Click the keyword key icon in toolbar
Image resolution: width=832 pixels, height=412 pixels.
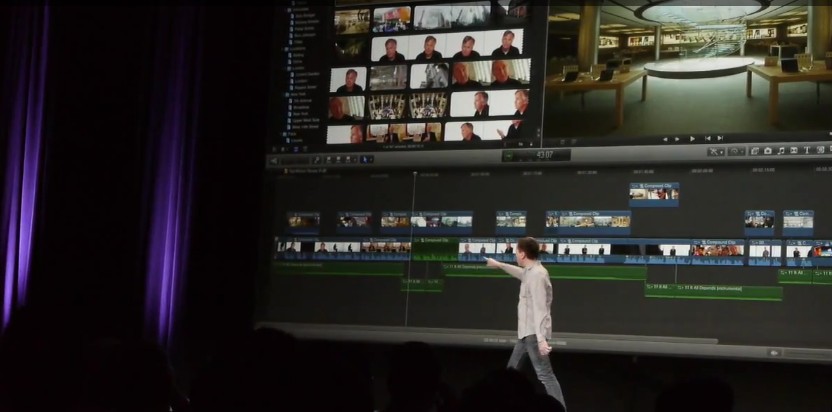317,160
